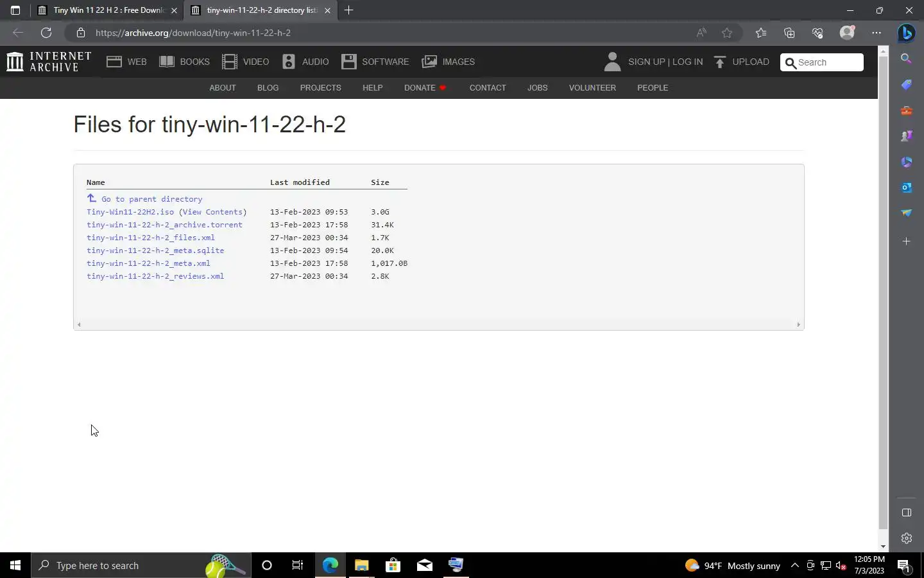Open the PEOPLE link
The image size is (924, 578).
pyautogui.click(x=653, y=87)
